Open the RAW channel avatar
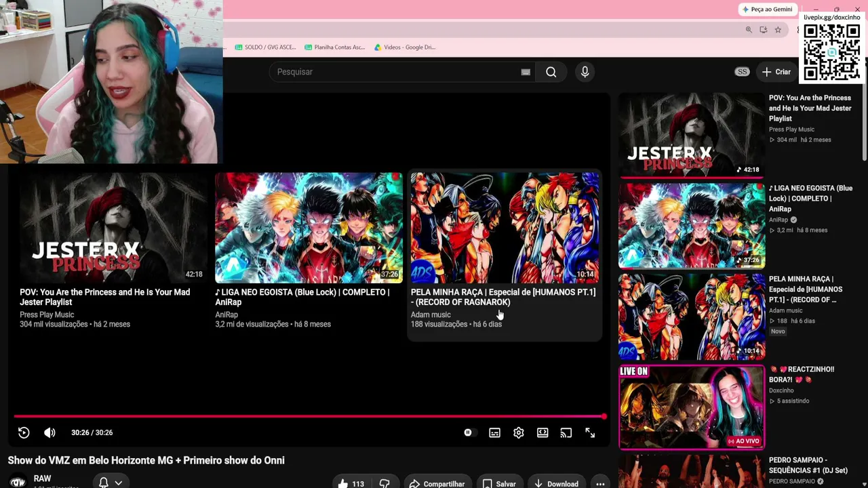The width and height of the screenshot is (868, 488). click(18, 482)
